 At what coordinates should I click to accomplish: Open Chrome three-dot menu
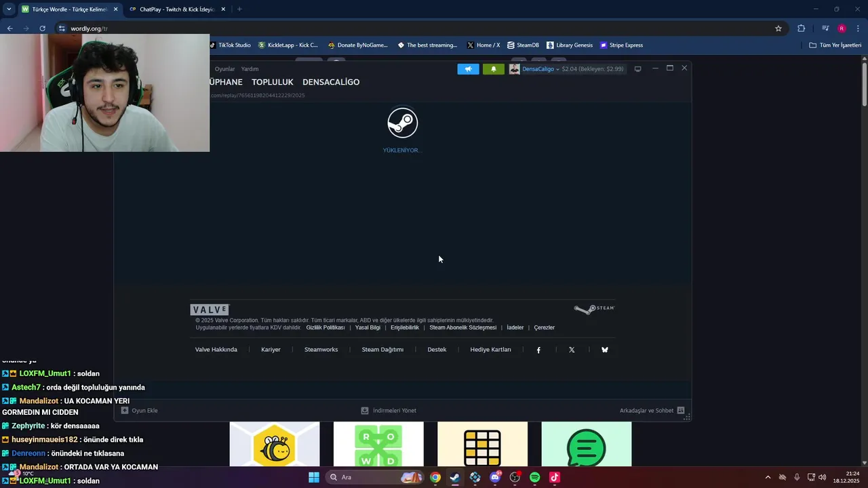pyautogui.click(x=859, y=28)
